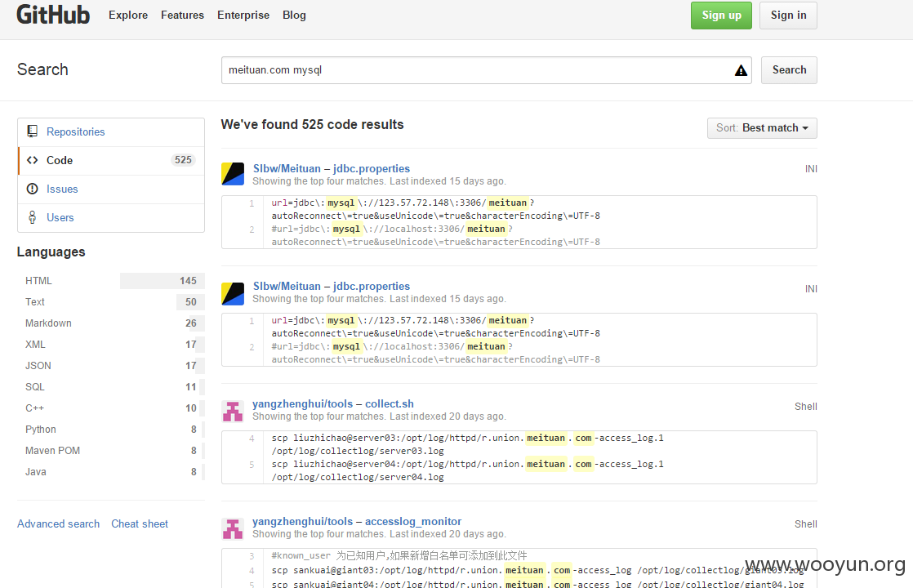Click the INI label of first result
Screen dimensions: 913x588
point(811,169)
